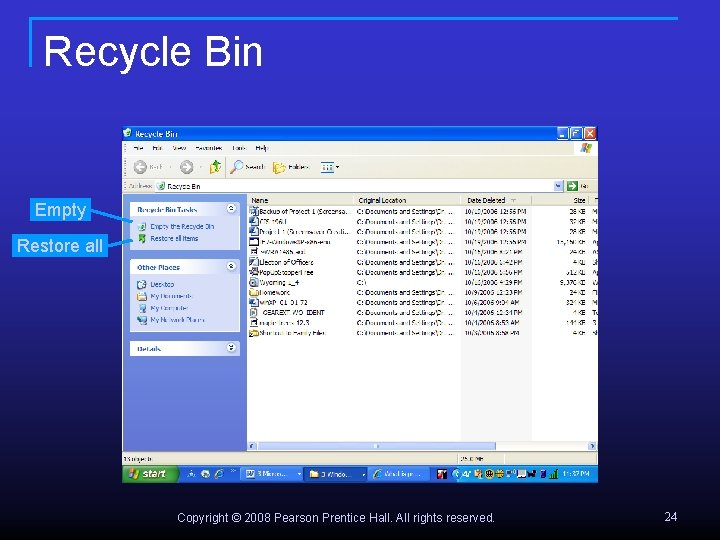
Task: Switch to the Microsoft Word taskbar group
Action: 273,474
